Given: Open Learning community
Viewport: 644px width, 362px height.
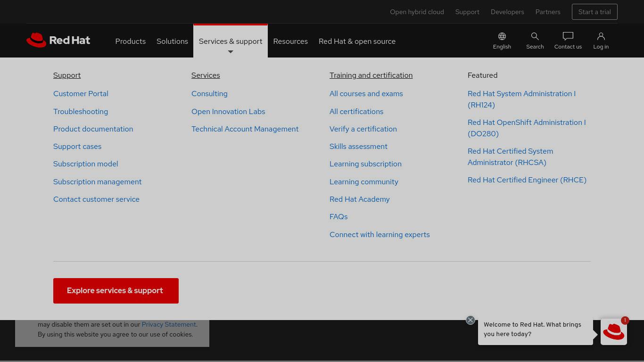Looking at the screenshot, I should click(x=364, y=182).
